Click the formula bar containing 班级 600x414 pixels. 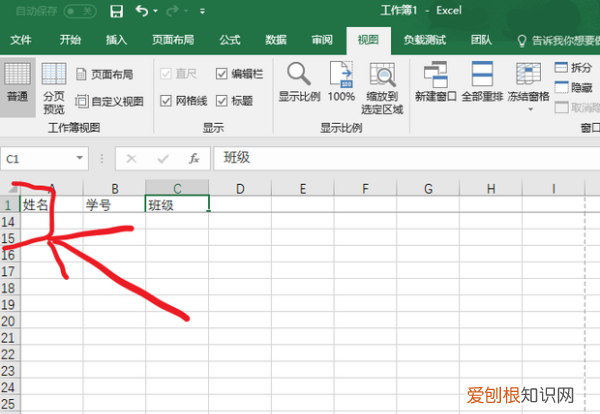click(x=406, y=158)
